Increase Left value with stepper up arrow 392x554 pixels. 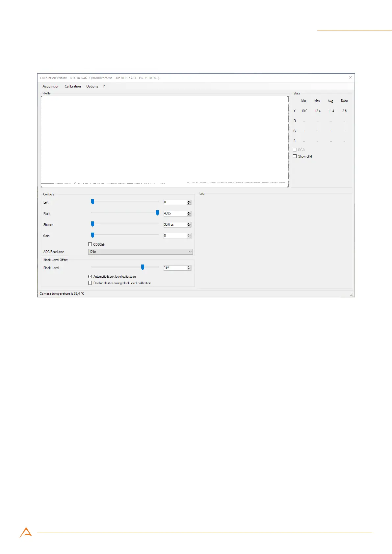click(189, 201)
